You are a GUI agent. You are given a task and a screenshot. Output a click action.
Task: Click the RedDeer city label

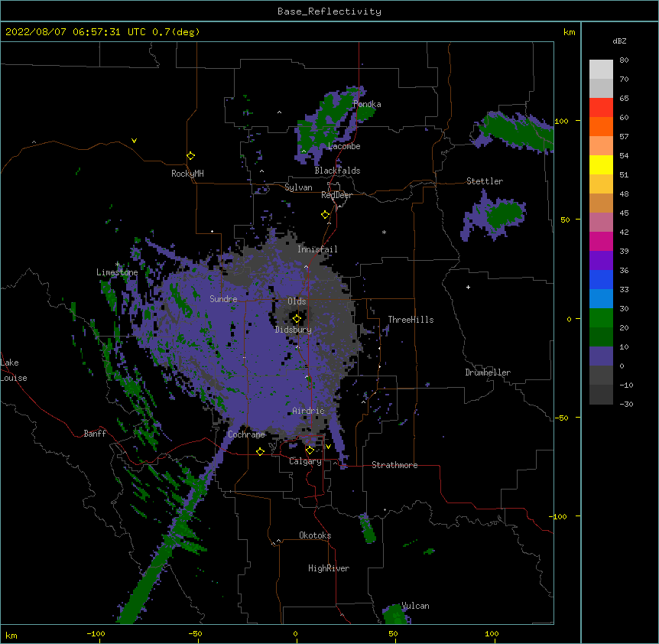click(336, 195)
